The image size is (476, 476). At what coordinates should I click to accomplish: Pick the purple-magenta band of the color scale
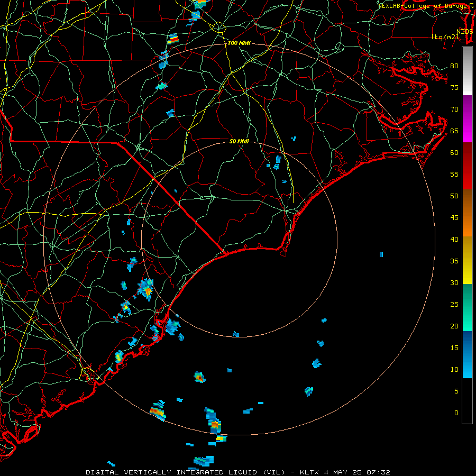pyautogui.click(x=467, y=118)
